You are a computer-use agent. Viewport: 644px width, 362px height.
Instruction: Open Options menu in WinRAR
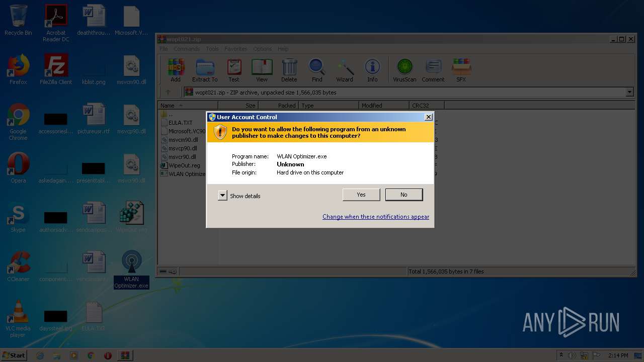(263, 49)
